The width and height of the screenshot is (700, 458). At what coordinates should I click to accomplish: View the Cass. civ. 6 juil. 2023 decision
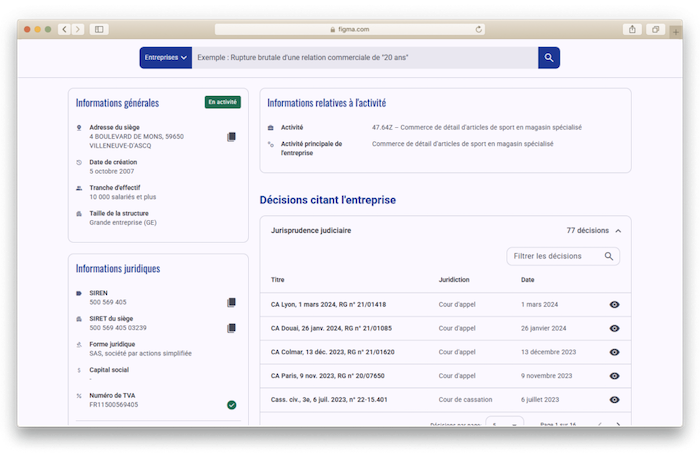coord(614,400)
